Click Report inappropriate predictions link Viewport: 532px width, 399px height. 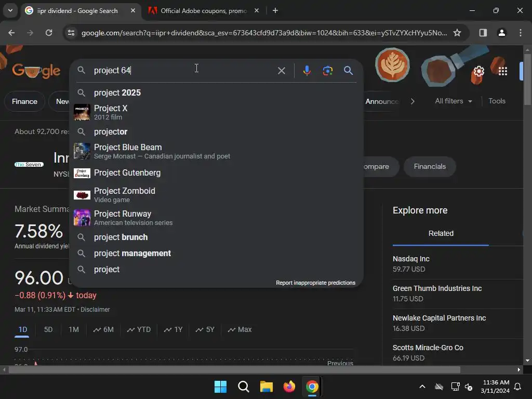tap(315, 283)
